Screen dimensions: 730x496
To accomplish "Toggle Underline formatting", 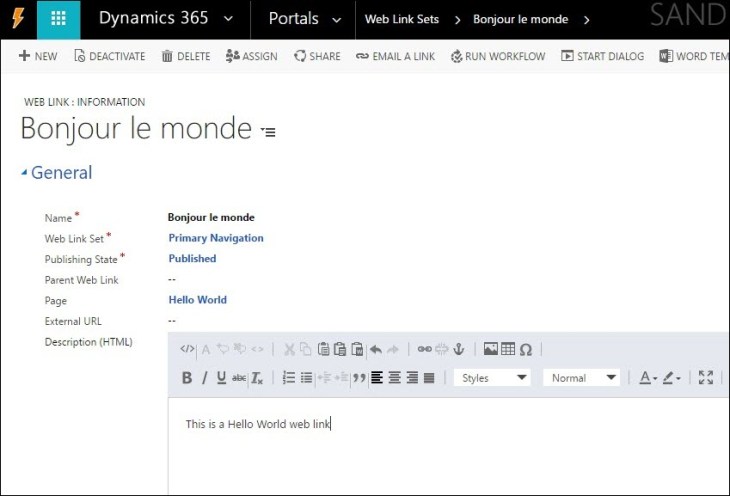I will [x=222, y=378].
